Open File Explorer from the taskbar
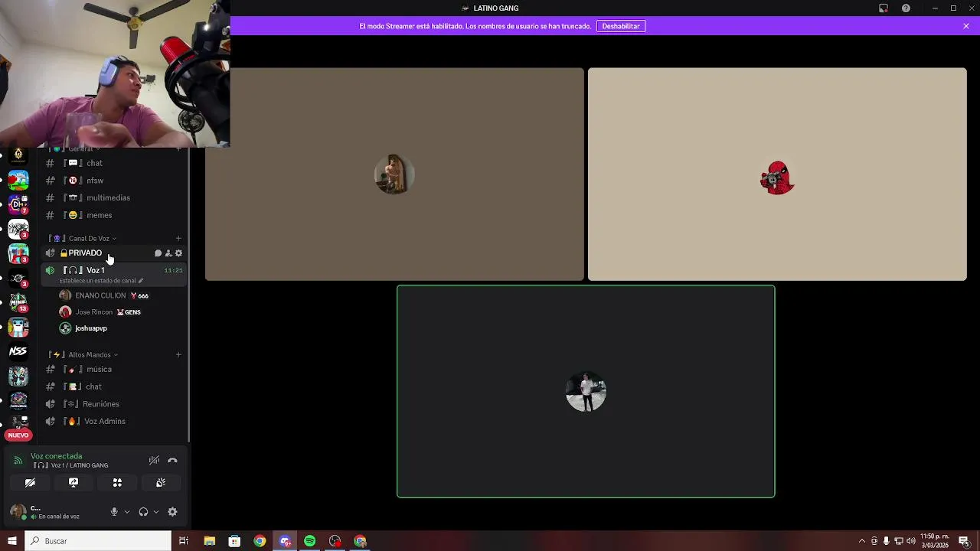Image resolution: width=980 pixels, height=551 pixels. [x=209, y=541]
